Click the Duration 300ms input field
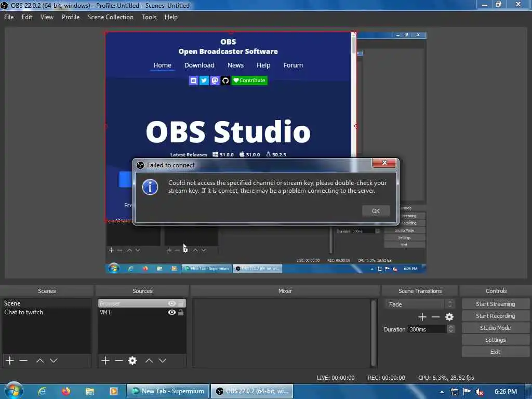The image size is (532, 399). (x=427, y=329)
